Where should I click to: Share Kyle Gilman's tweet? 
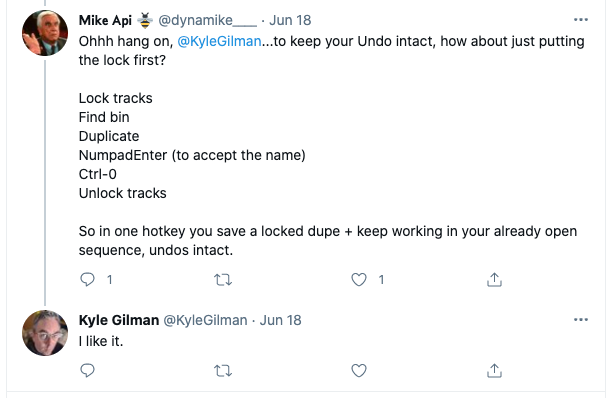point(494,370)
